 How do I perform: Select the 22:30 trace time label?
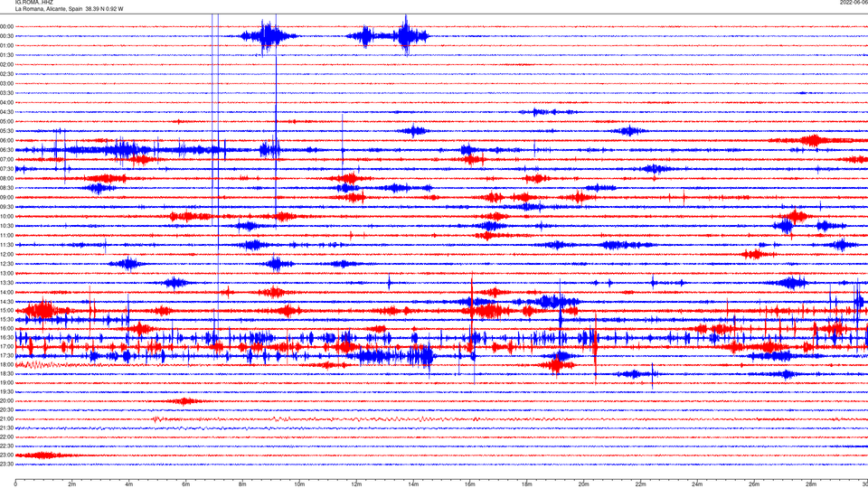[6, 446]
